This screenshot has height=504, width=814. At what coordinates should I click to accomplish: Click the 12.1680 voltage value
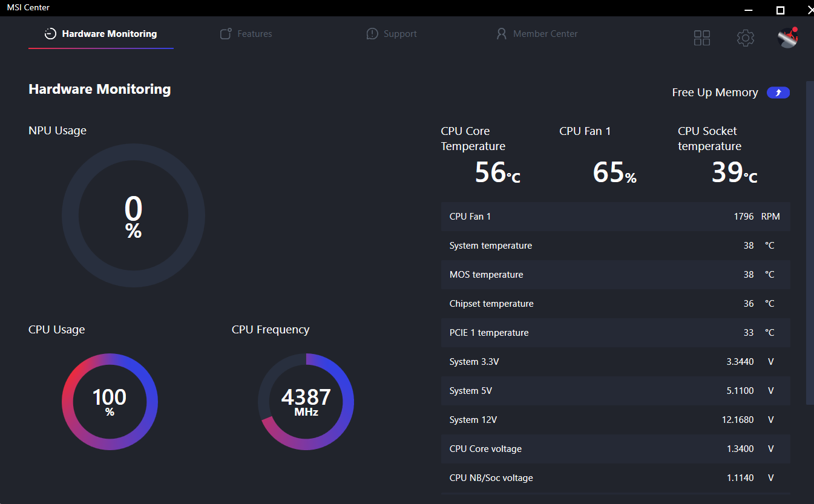point(738,420)
